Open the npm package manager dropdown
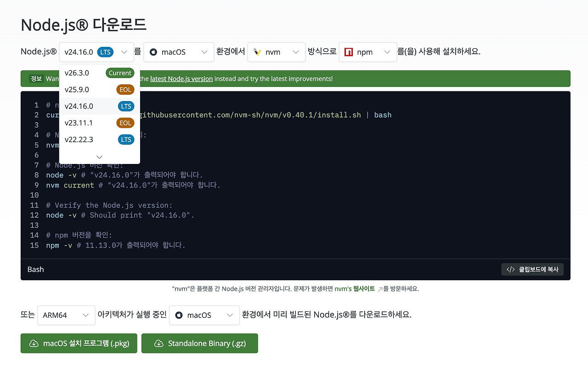This screenshot has width=588, height=367. point(368,52)
